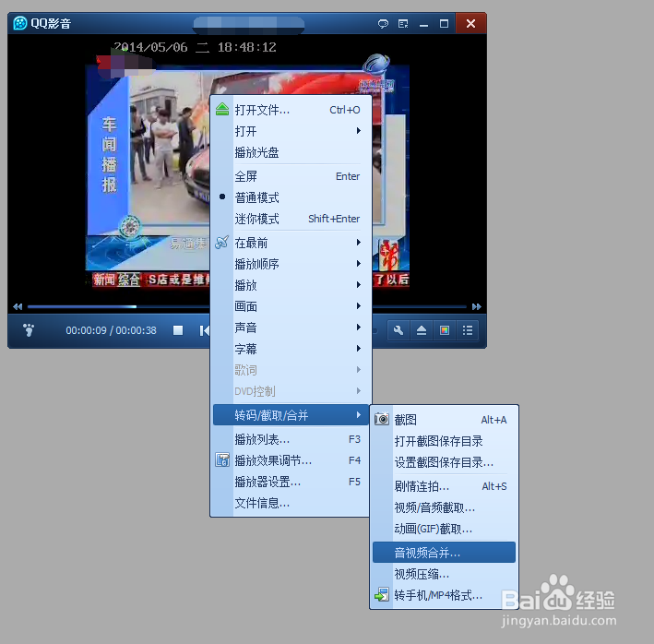Expand the 画面 submenu
Screen dimensions: 654x644
coord(291,306)
